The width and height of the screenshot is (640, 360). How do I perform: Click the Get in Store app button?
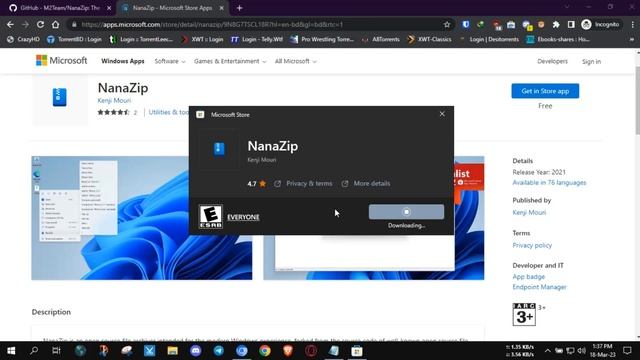pyautogui.click(x=545, y=91)
